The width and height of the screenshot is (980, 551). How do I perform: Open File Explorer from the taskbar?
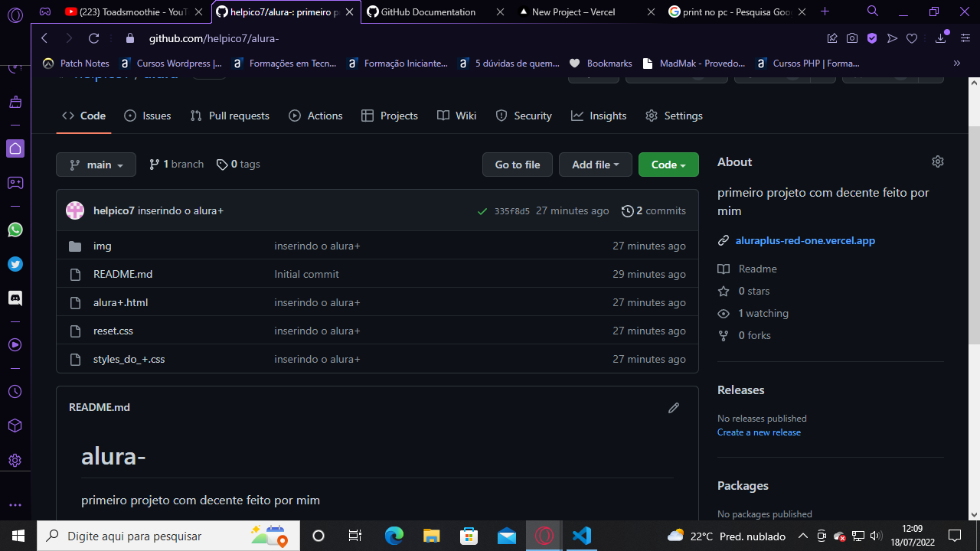click(x=432, y=536)
